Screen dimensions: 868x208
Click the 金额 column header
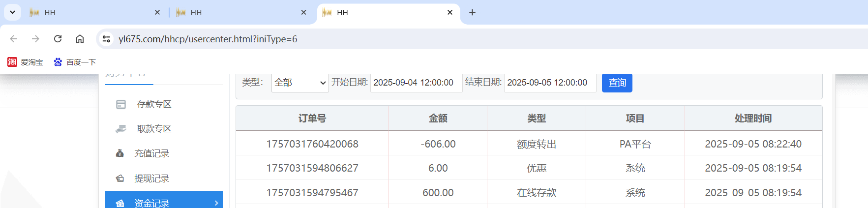pyautogui.click(x=438, y=119)
